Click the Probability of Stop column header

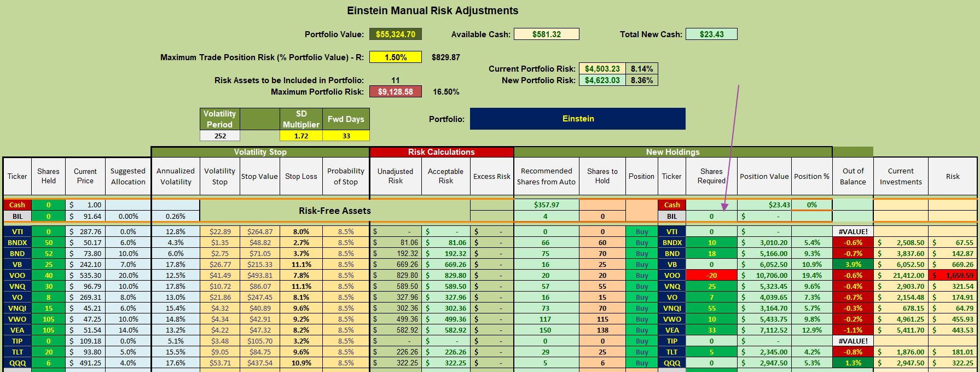point(346,176)
